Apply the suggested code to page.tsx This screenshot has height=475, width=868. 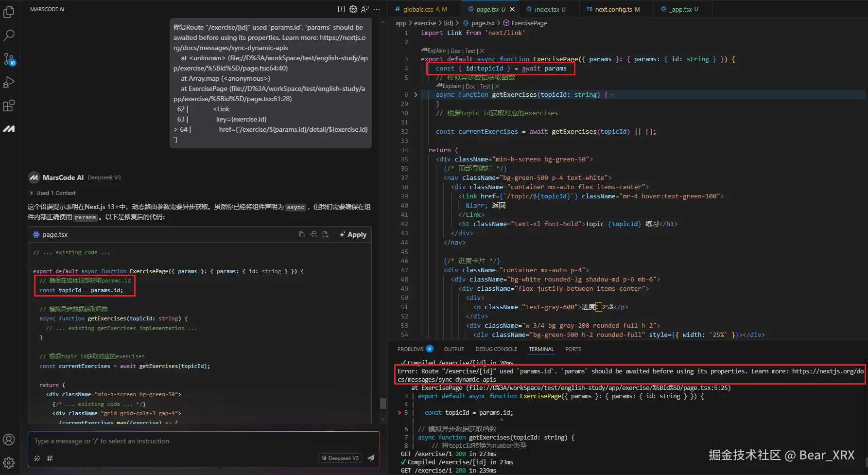tap(353, 234)
